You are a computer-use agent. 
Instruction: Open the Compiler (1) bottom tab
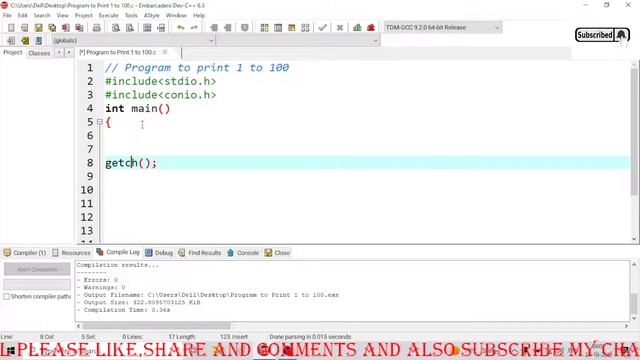click(24, 253)
